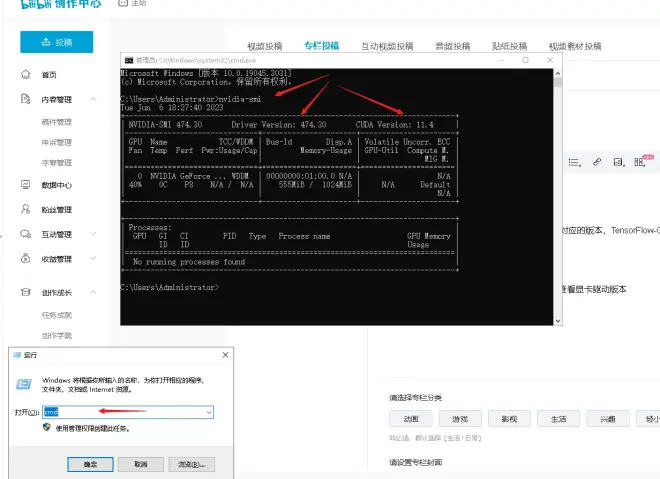Click the 数据中心 chart icon

[x=25, y=184]
